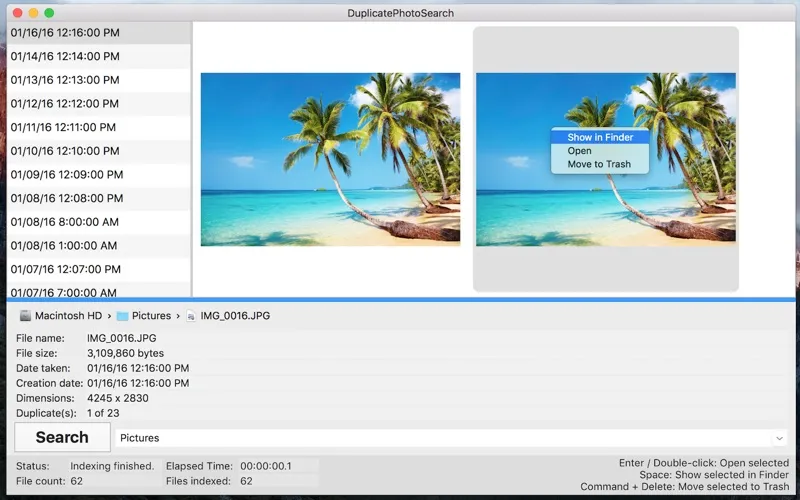Click the IMG_0016.JPG file icon in path
800x500 pixels.
coord(191,316)
